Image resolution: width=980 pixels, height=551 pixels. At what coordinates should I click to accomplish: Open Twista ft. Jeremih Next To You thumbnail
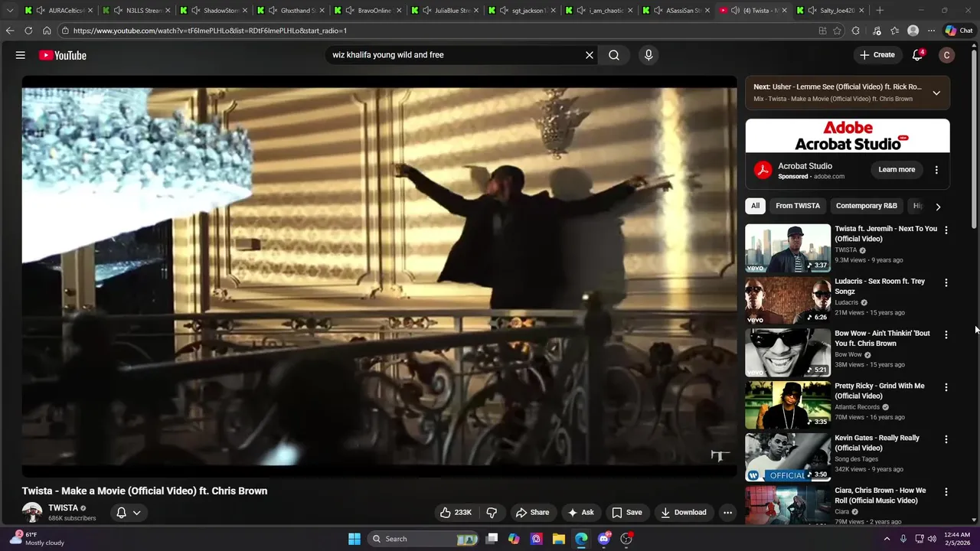[x=788, y=248]
